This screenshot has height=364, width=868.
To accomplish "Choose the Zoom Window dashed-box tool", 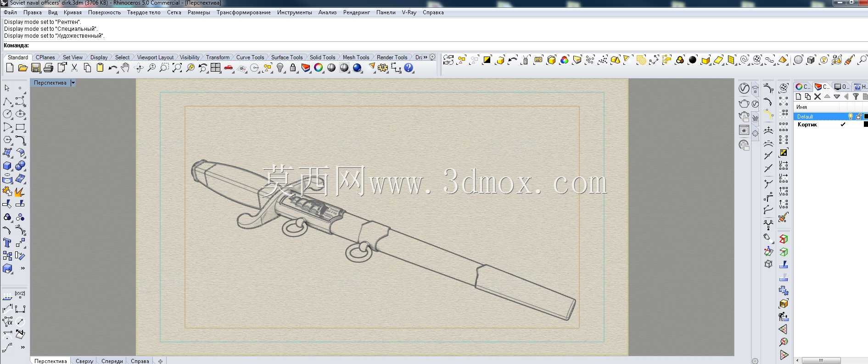I will click(164, 68).
